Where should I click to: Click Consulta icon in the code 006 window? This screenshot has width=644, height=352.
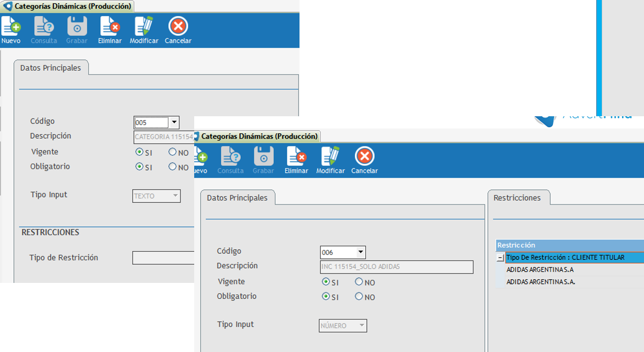230,157
